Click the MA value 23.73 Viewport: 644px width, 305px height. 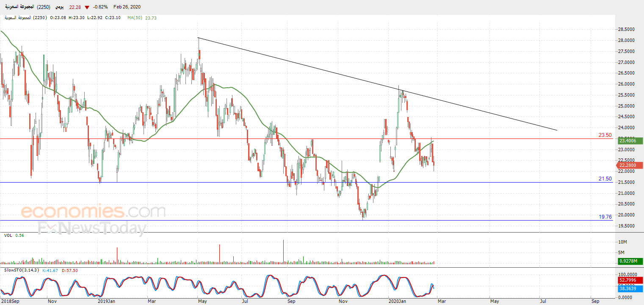coord(151,18)
